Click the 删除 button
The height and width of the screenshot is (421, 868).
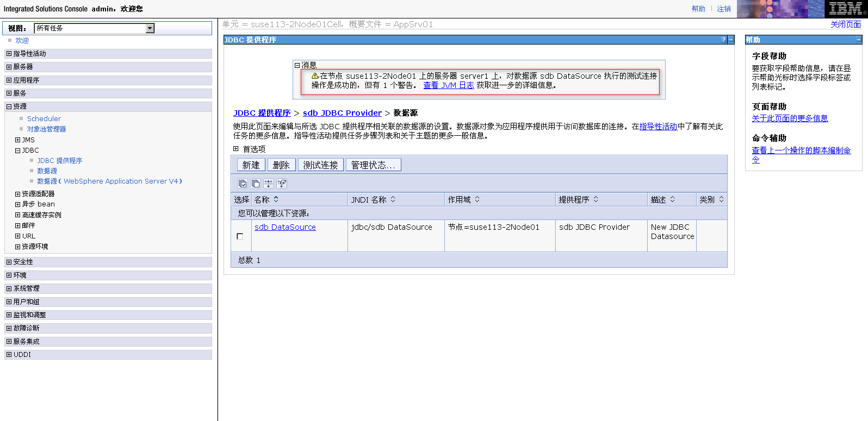pos(281,165)
